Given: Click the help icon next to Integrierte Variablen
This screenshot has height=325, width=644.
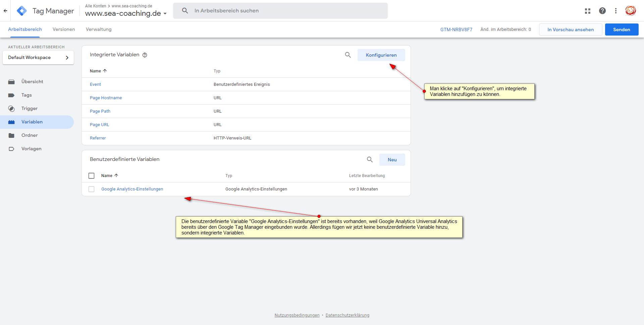Looking at the screenshot, I should [145, 55].
